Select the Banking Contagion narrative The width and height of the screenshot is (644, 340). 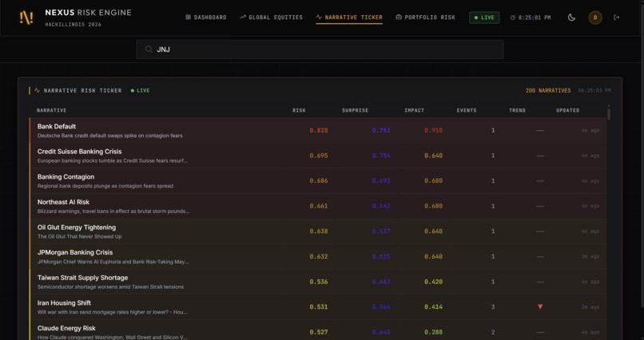(x=318, y=181)
